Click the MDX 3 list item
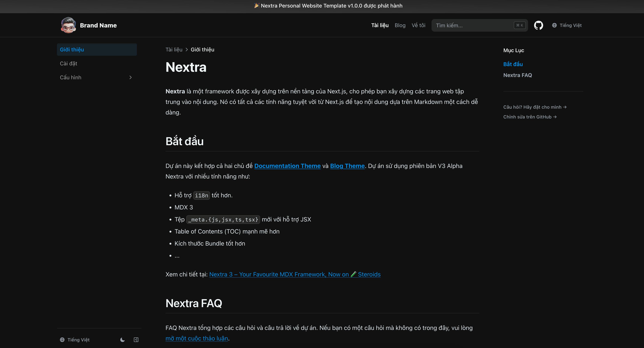This screenshot has height=348, width=644. (184, 207)
